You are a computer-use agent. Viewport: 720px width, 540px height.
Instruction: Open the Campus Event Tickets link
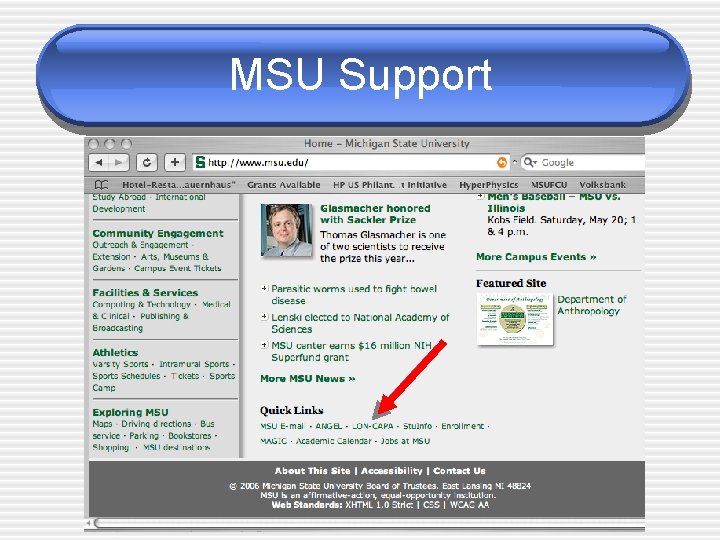tap(178, 268)
